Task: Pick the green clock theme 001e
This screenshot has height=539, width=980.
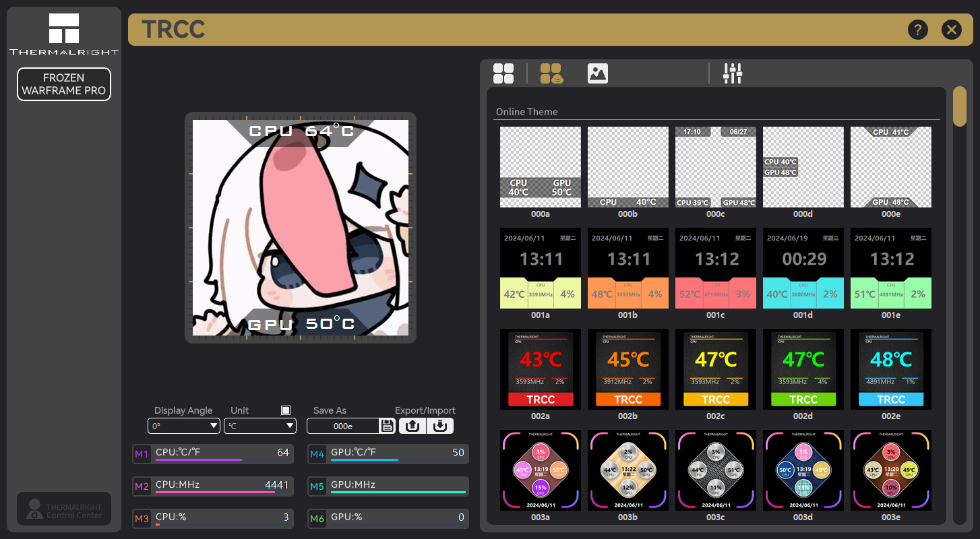Action: 891,268
